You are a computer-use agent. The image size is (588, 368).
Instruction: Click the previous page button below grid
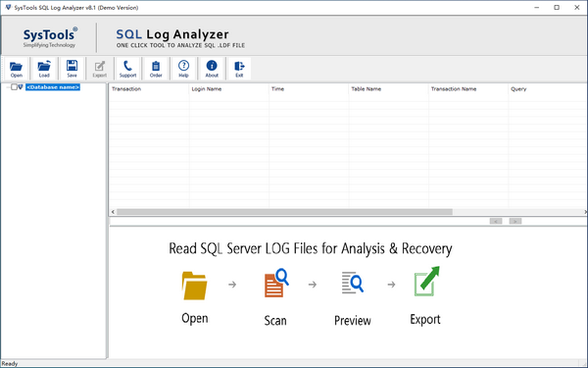pos(496,221)
